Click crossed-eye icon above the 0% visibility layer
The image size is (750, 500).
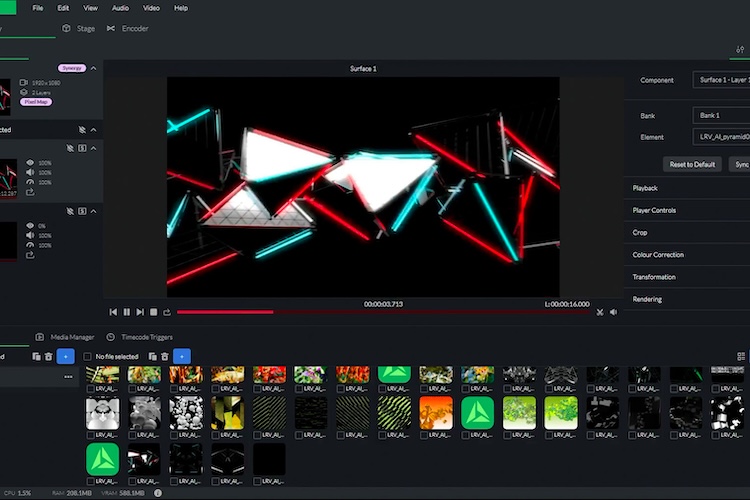click(x=70, y=211)
